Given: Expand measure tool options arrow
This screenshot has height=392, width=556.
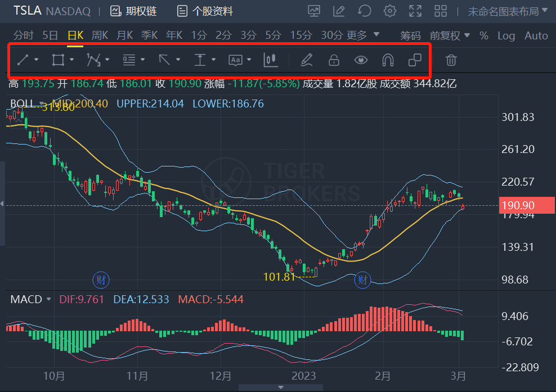Looking at the screenshot, I should coord(213,60).
